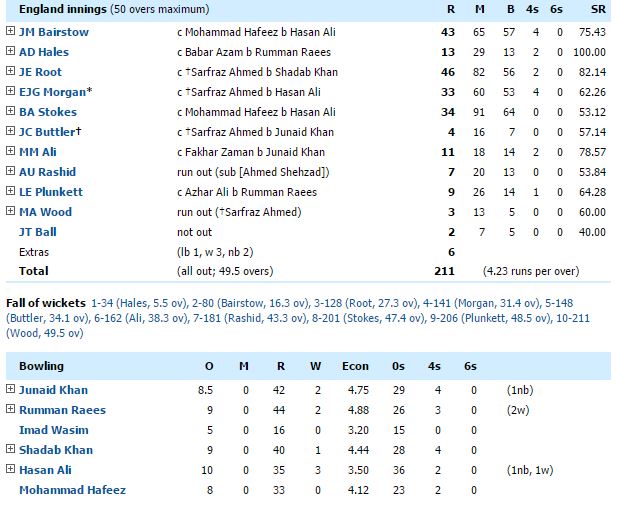The image size is (618, 510).
Task: Click plus icon next to MA Wood
Action: pos(11,212)
